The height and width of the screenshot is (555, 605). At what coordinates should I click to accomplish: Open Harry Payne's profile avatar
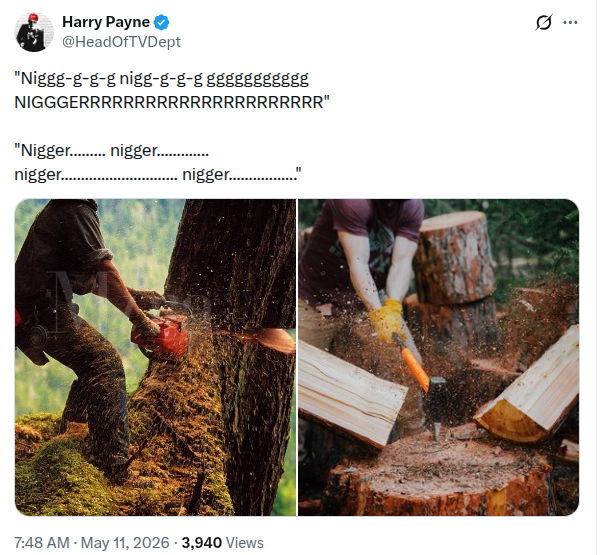tap(34, 32)
